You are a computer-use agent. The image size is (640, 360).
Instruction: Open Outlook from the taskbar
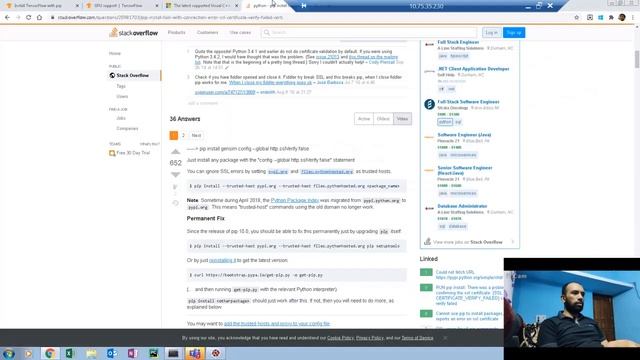[x=111, y=353]
